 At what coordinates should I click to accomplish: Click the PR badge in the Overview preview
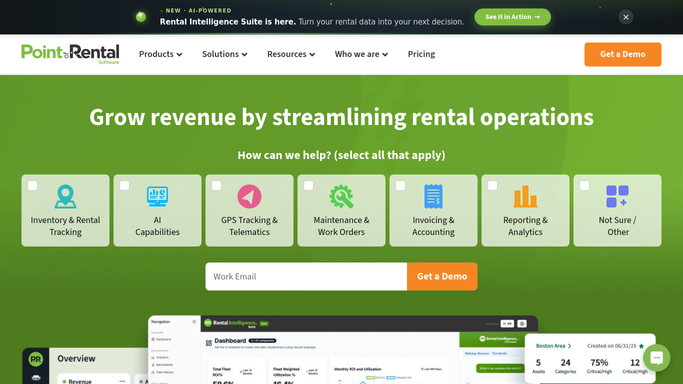(36, 359)
